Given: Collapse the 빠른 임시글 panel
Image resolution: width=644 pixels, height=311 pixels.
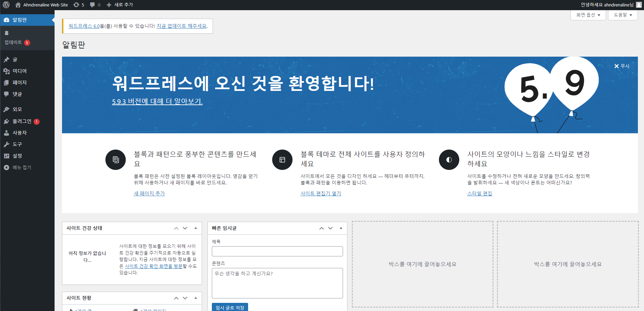Looking at the screenshot, I should [341, 228].
